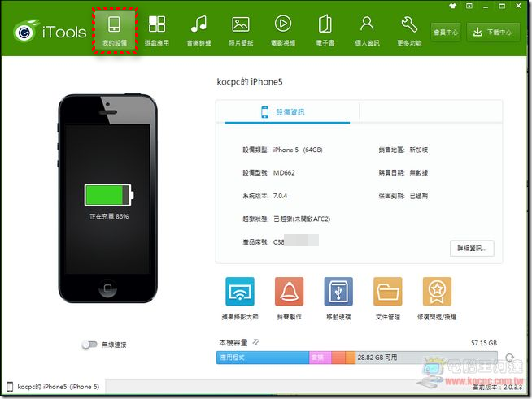Open the 我的設備 (My Device) section
The width and height of the screenshot is (532, 399).
[115, 31]
